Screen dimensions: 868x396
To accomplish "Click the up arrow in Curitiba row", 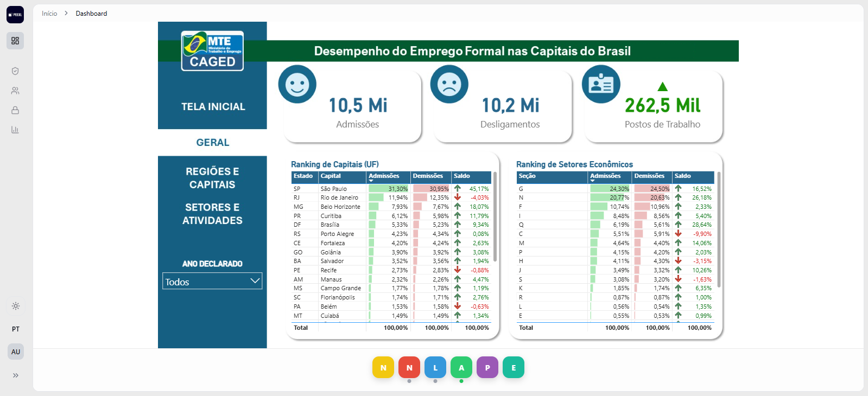I will point(458,216).
